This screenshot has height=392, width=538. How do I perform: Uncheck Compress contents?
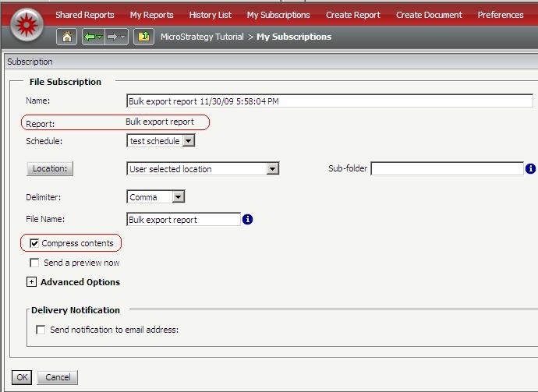pyautogui.click(x=34, y=243)
